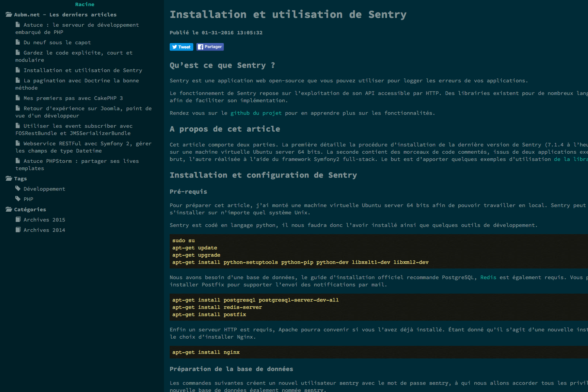Click the heading 'Qu'est ce que Sentry ?'
This screenshot has height=392, width=588.
click(x=222, y=65)
